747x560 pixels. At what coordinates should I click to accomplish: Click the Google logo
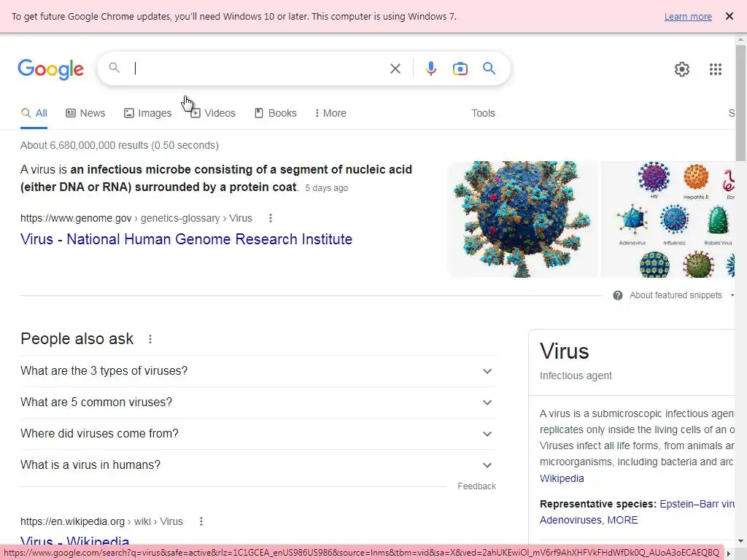click(50, 69)
